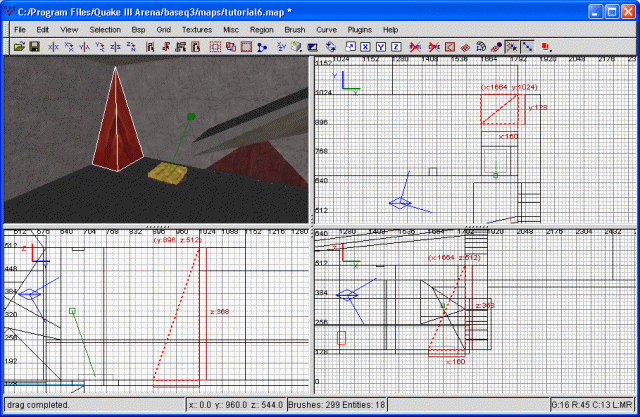Click the Select Touching icon

[x=165, y=47]
